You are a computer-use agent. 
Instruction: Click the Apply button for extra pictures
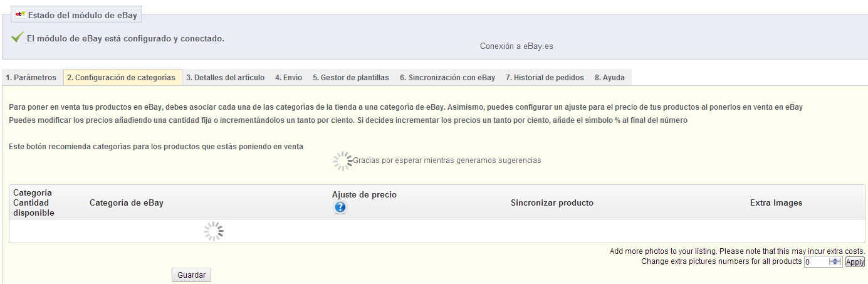855,262
